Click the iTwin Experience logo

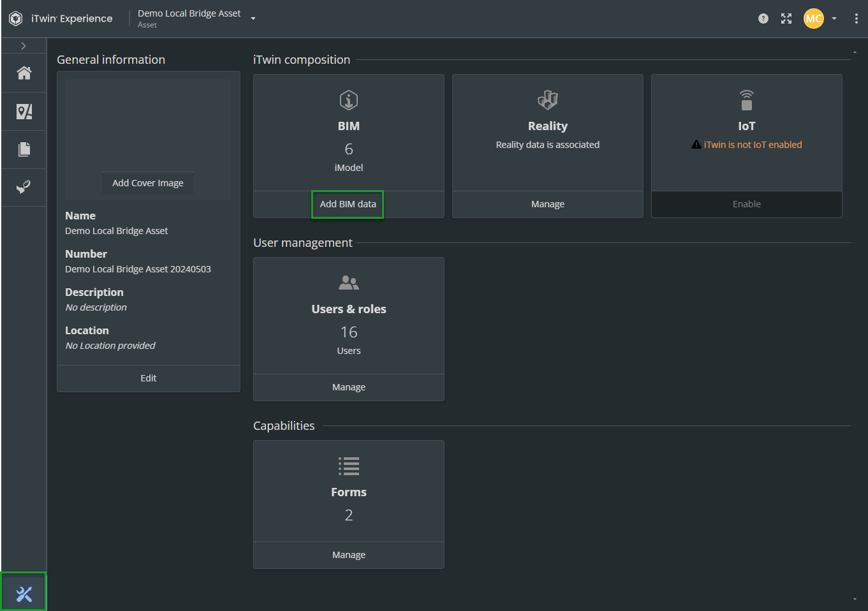16,18
